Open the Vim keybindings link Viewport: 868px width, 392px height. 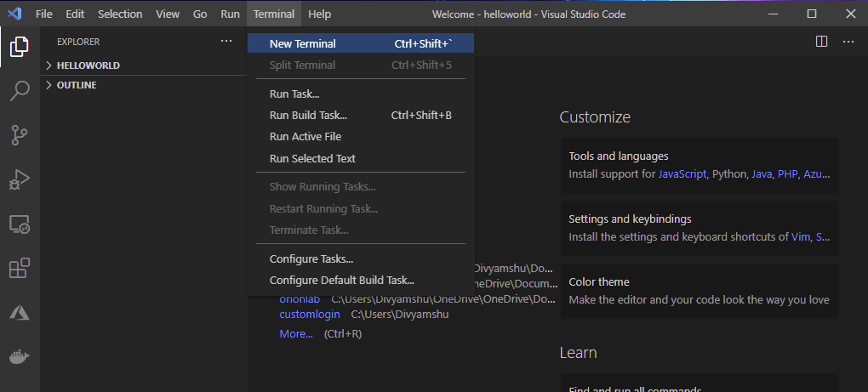tap(801, 236)
